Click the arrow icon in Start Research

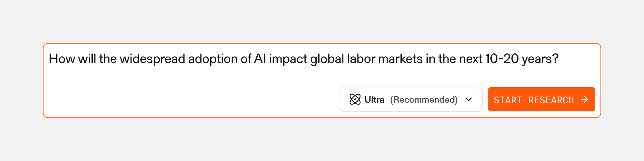(x=584, y=99)
